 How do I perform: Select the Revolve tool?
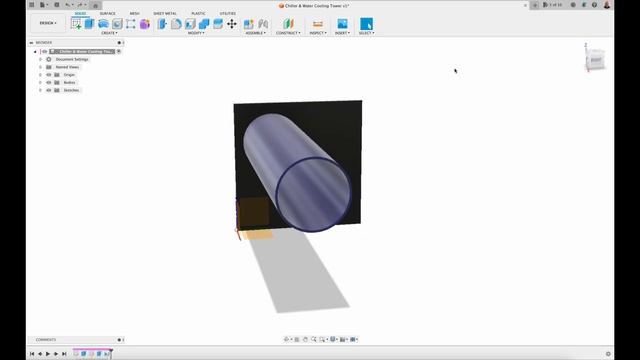(x=103, y=24)
